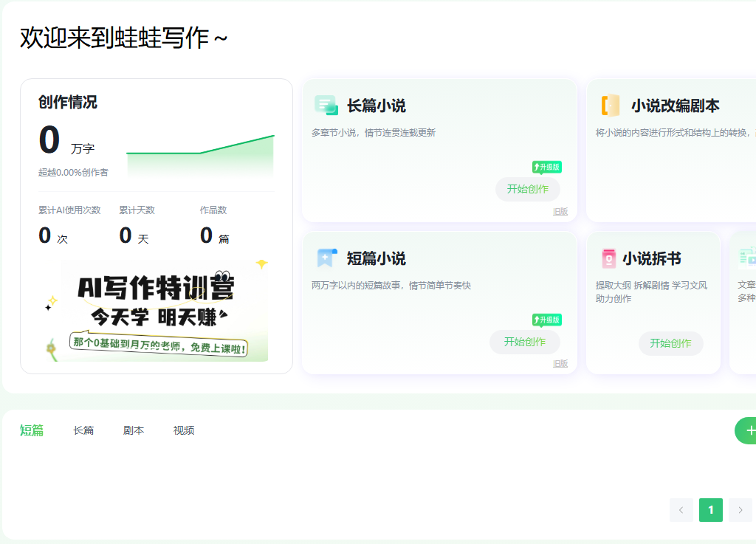Go to previous page arrow
The height and width of the screenshot is (544, 756).
point(681,510)
